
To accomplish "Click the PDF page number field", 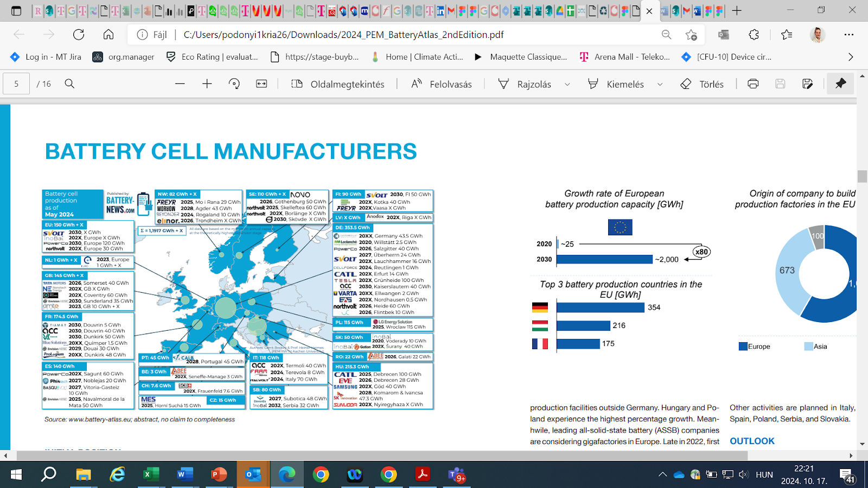I will click(16, 84).
